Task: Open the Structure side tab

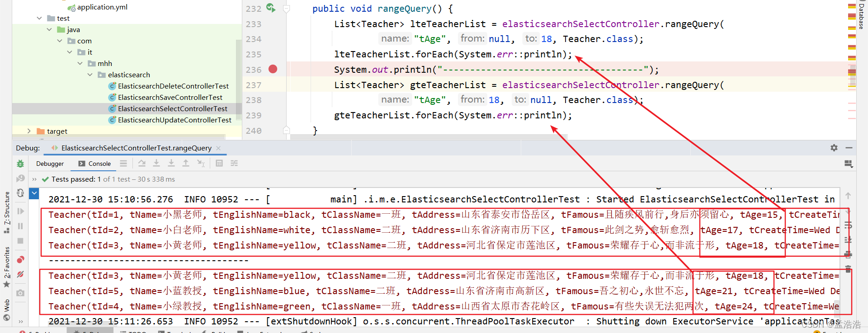Action: [x=7, y=212]
